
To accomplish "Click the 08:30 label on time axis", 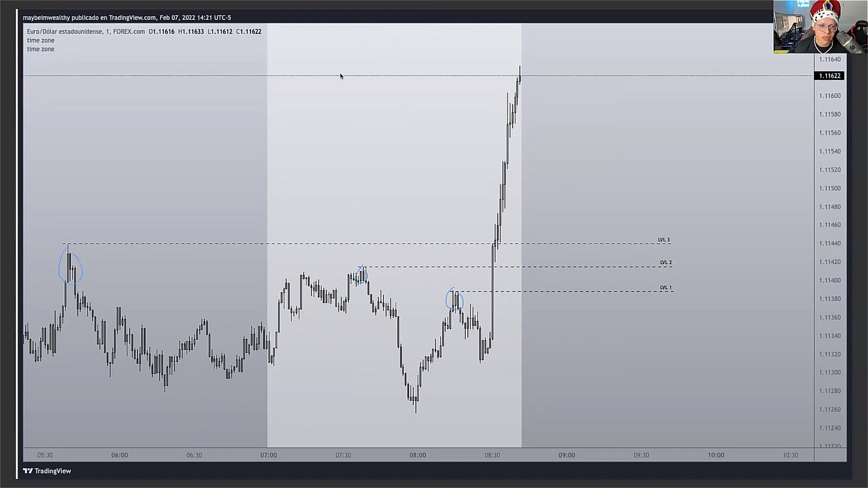I will coord(492,455).
